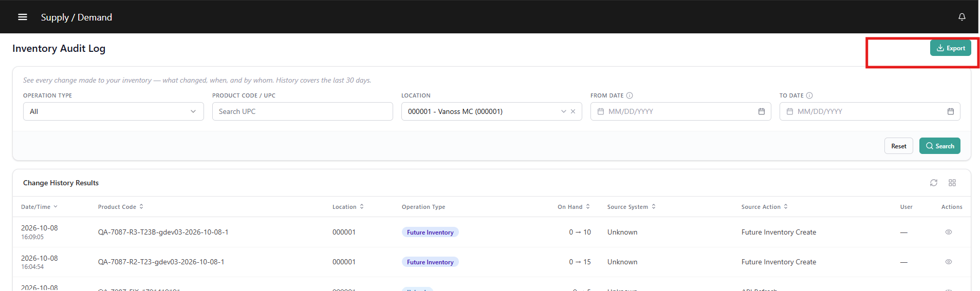Focus the Search UPC field
Viewport: 980px width, 291px height.
(x=302, y=111)
